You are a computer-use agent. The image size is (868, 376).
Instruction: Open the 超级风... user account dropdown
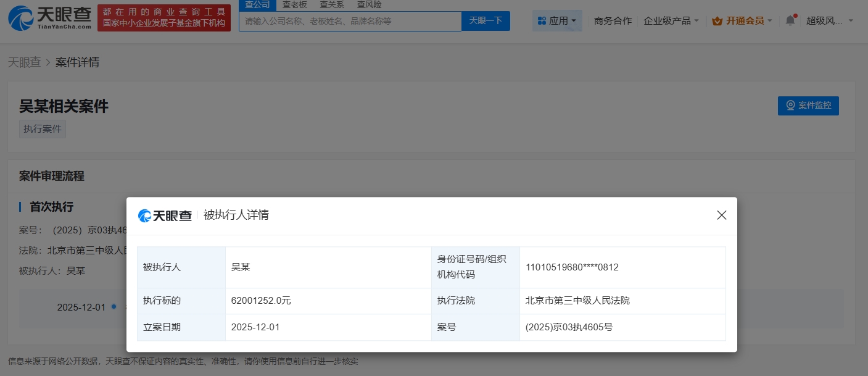tap(830, 21)
